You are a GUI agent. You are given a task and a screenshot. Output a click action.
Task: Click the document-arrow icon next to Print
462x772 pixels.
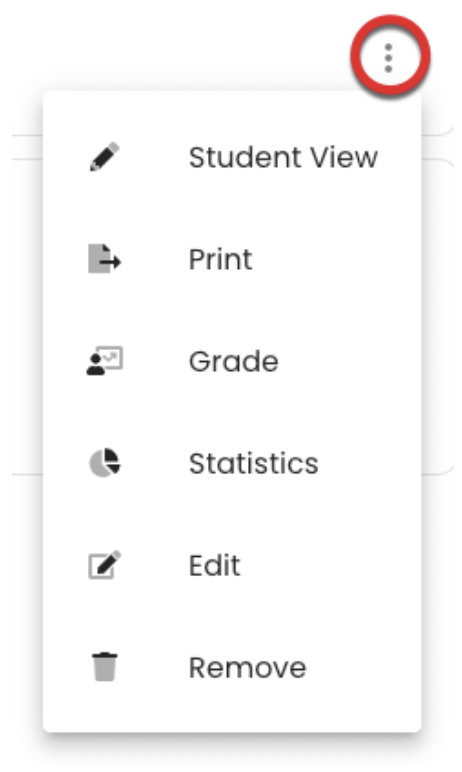coord(104,258)
